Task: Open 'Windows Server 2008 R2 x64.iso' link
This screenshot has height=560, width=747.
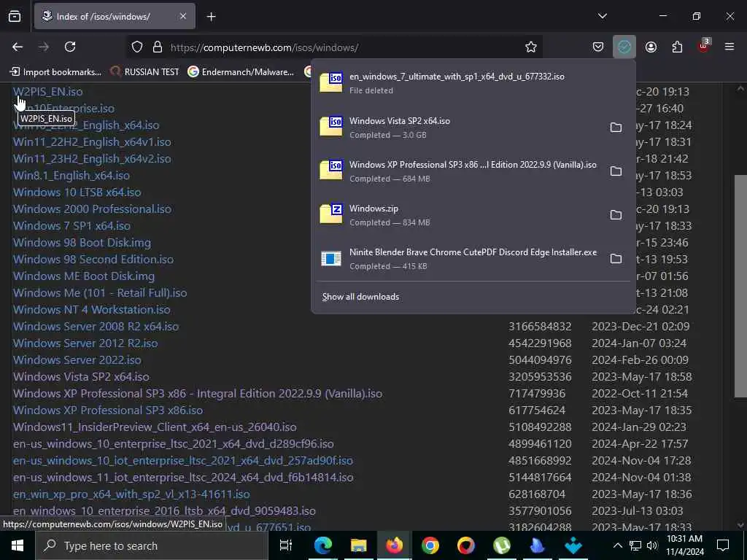Action: click(96, 326)
